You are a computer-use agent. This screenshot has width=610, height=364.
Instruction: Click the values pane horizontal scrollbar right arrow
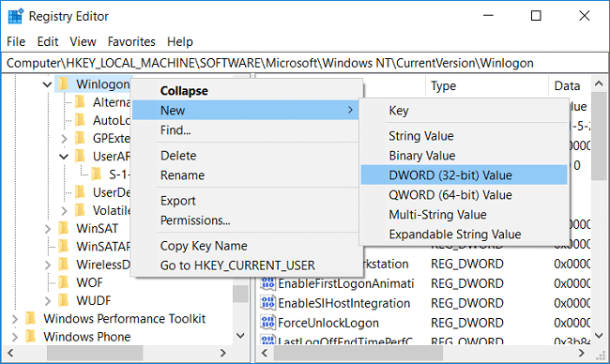tap(582, 353)
